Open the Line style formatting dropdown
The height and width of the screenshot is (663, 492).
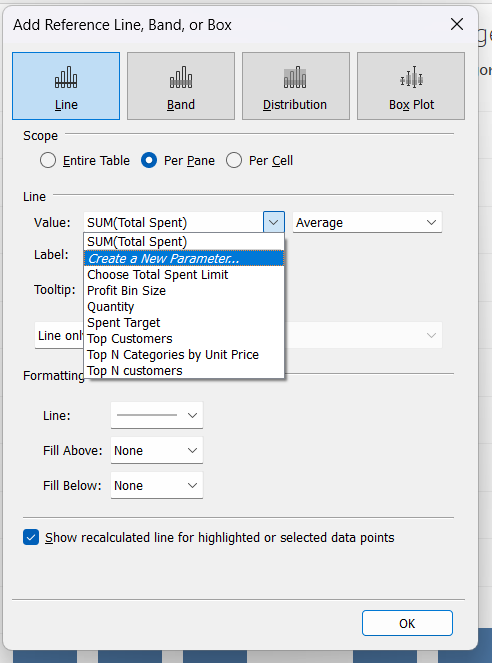pyautogui.click(x=157, y=415)
